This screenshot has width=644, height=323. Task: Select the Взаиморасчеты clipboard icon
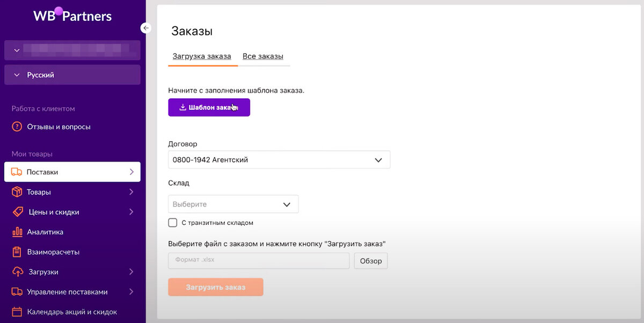click(x=17, y=252)
